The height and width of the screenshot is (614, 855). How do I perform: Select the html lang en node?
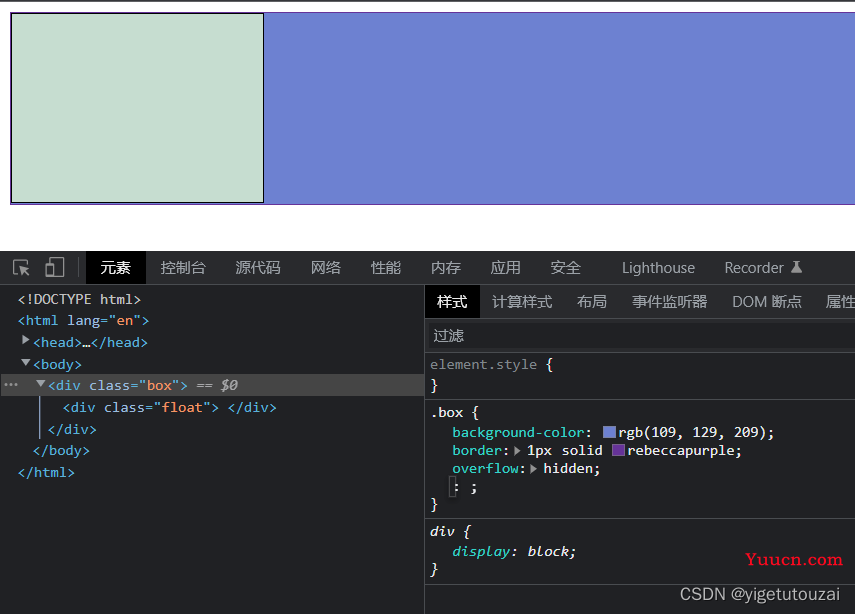click(83, 321)
